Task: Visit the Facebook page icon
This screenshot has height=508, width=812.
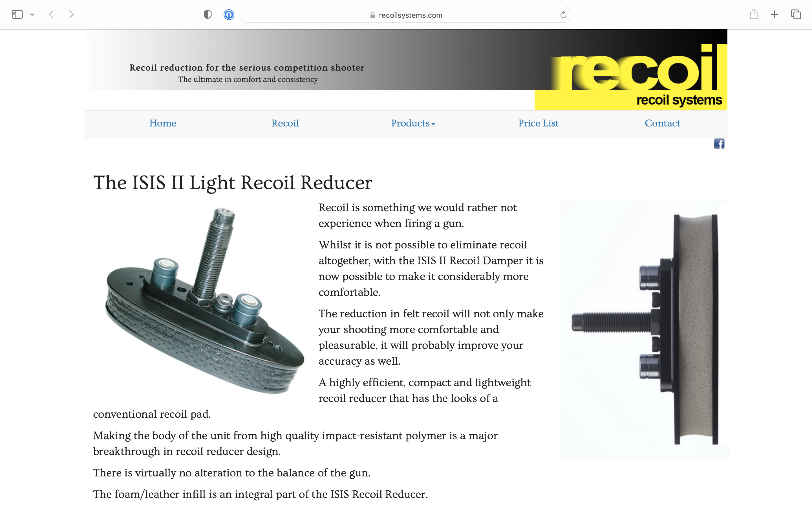Action: (x=719, y=144)
